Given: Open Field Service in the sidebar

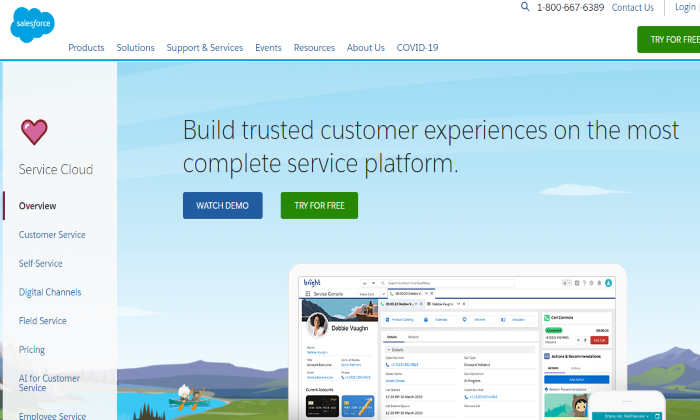Looking at the screenshot, I should tap(42, 321).
